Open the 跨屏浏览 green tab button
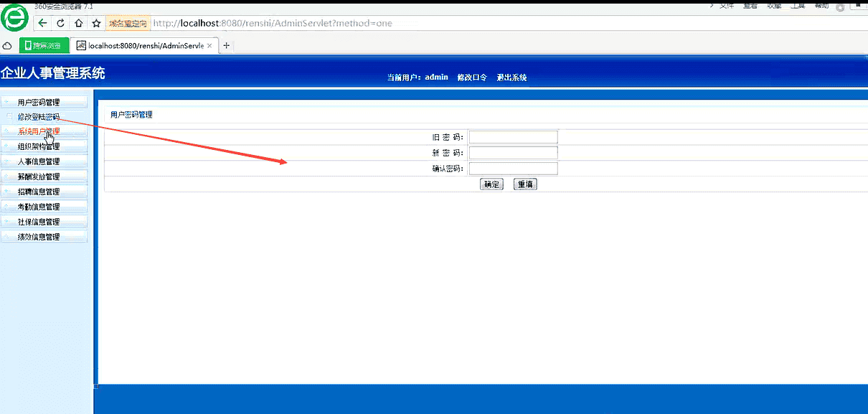Image resolution: width=868 pixels, height=414 pixels. [x=44, y=46]
